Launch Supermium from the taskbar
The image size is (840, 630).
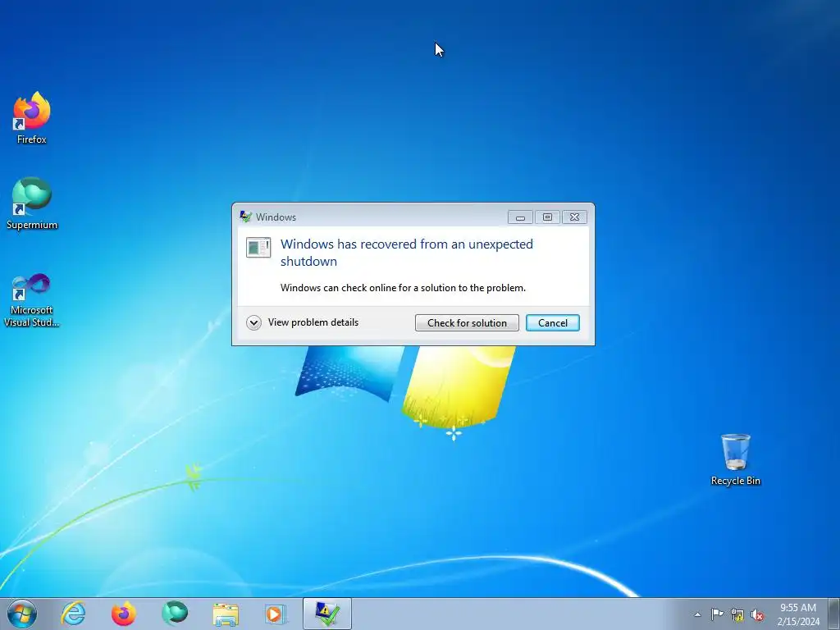point(175,614)
